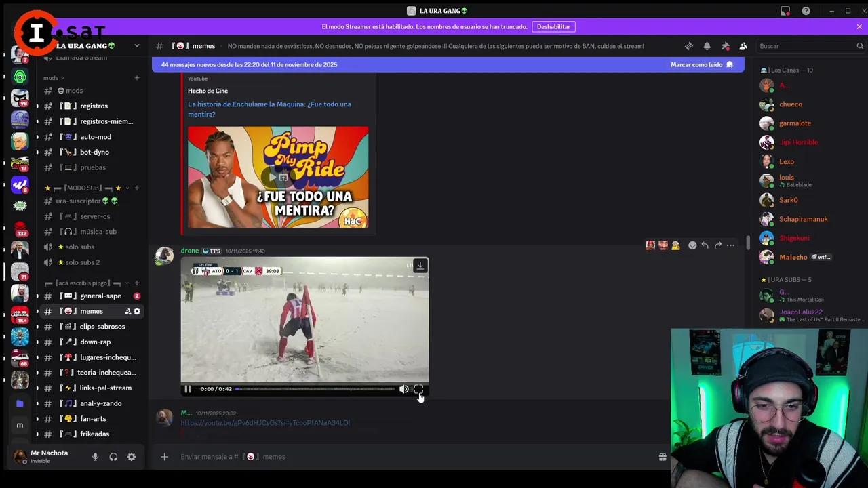
Task: Open user settings gear
Action: tap(132, 457)
